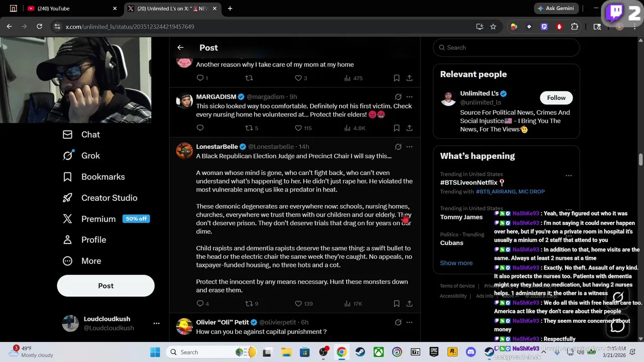
Task: Like the top post with 3 likes
Action: point(301,78)
